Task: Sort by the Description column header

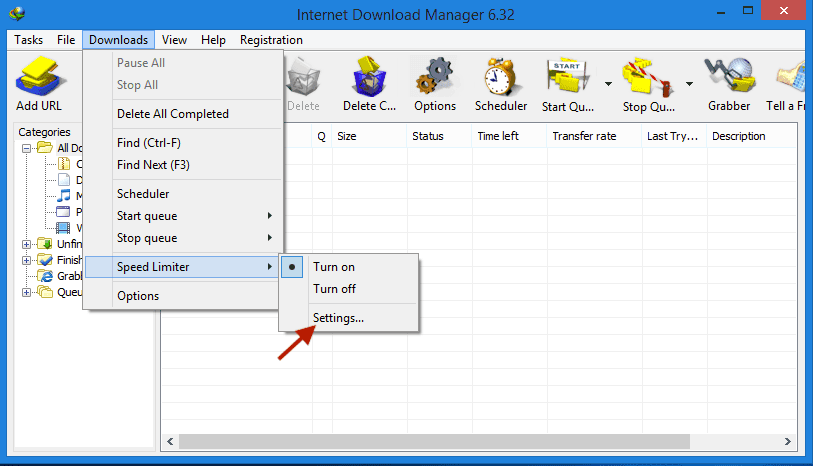Action: pyautogui.click(x=752, y=136)
